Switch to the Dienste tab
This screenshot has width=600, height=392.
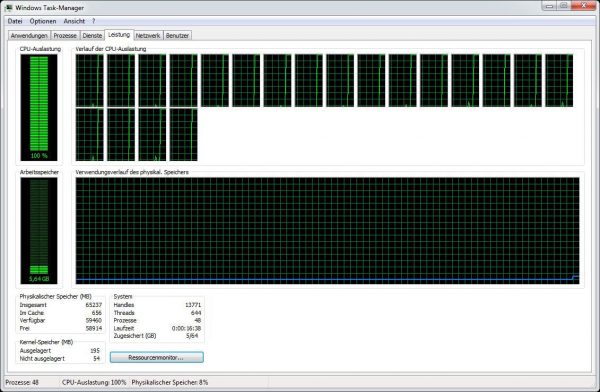pyautogui.click(x=92, y=36)
